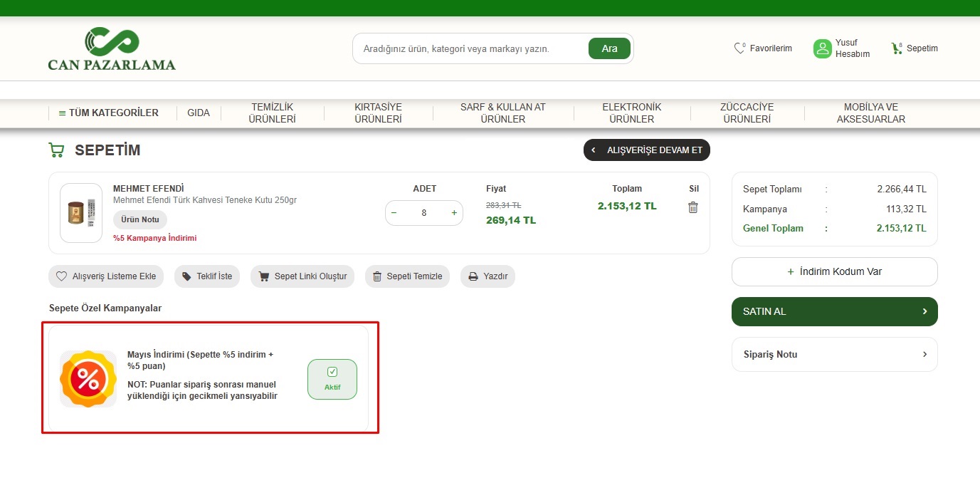Image resolution: width=980 pixels, height=478 pixels.
Task: Open TEMİZLİK ÜRÜNLERİ category
Action: [272, 113]
